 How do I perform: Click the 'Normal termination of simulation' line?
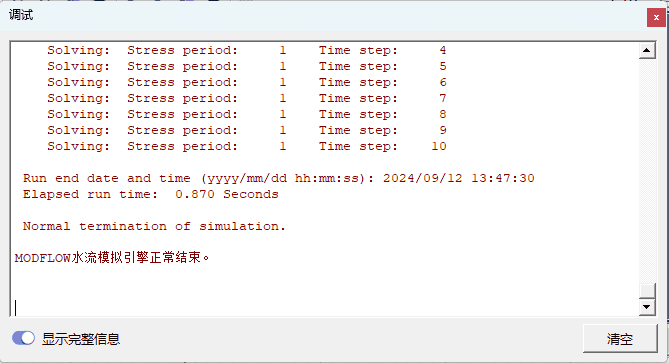click(154, 227)
